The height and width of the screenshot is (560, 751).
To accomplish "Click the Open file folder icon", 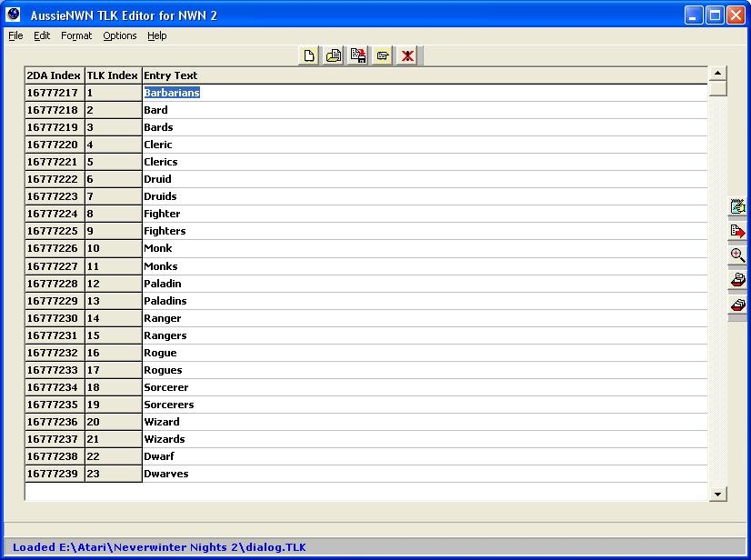I will (x=334, y=56).
